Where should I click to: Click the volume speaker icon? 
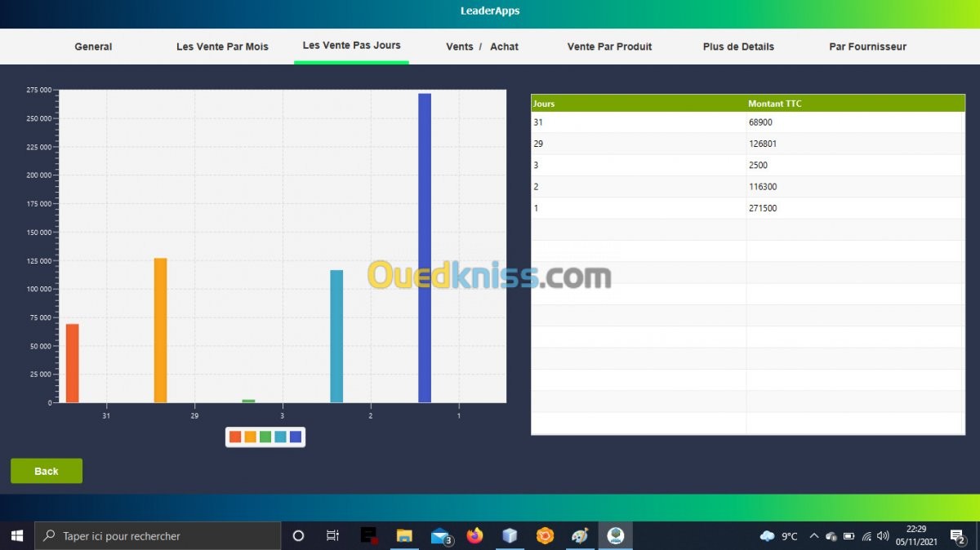[883, 536]
